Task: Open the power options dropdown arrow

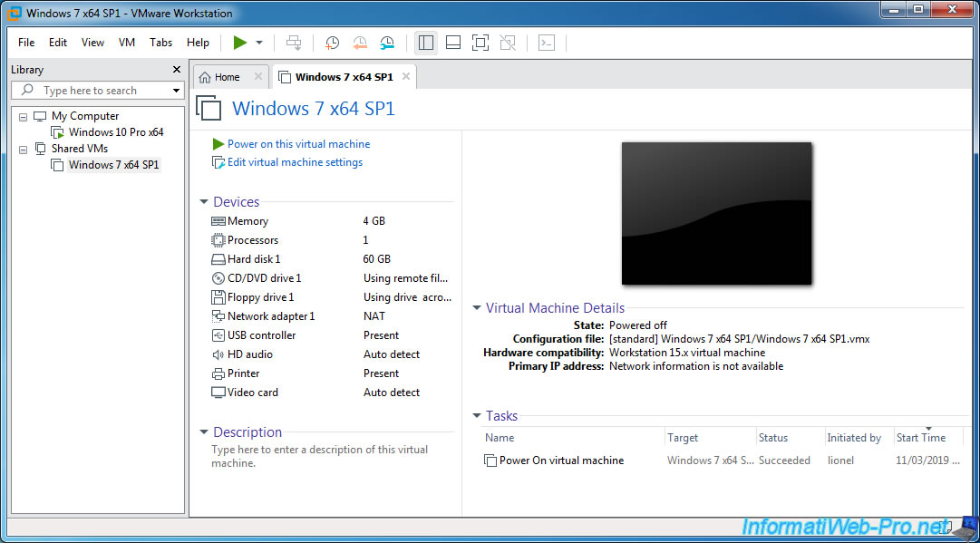Action: tap(259, 43)
